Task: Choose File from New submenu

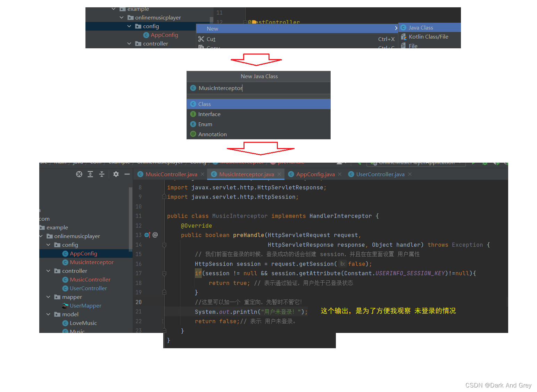Action: (x=430, y=46)
